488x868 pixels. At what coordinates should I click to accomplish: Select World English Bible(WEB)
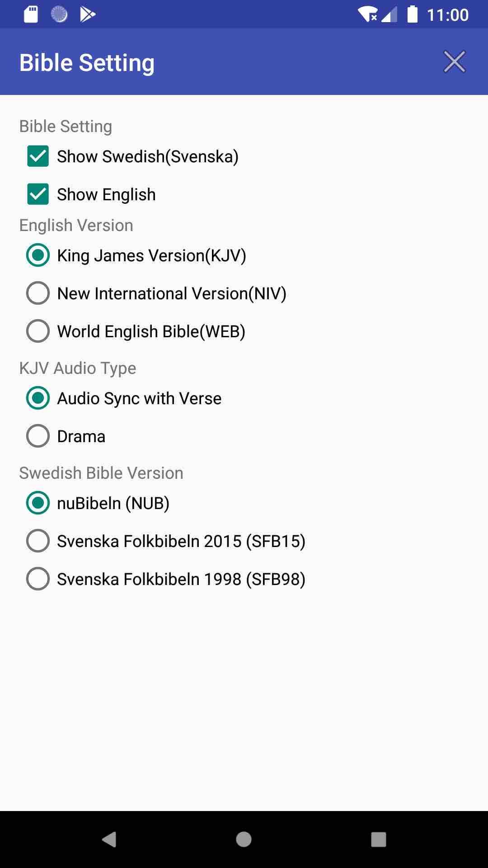pyautogui.click(x=136, y=331)
